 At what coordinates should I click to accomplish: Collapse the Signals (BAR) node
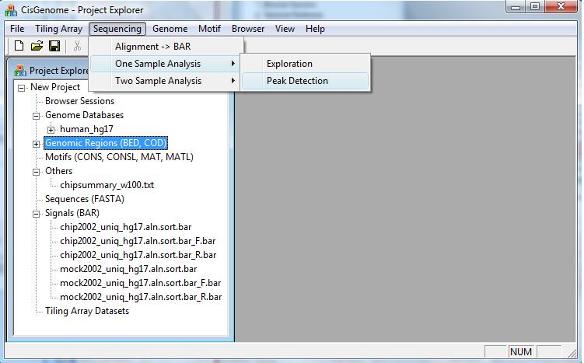point(36,214)
